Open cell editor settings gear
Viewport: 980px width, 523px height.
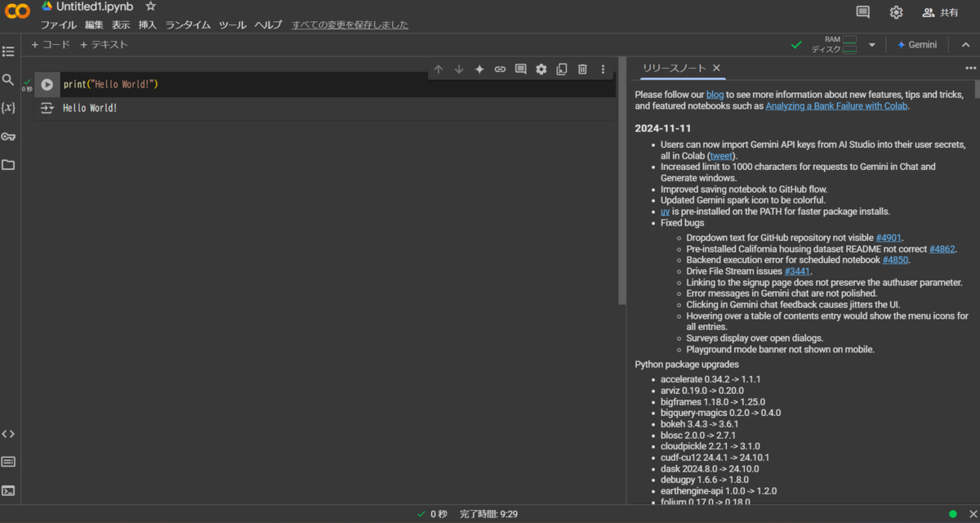pos(541,69)
